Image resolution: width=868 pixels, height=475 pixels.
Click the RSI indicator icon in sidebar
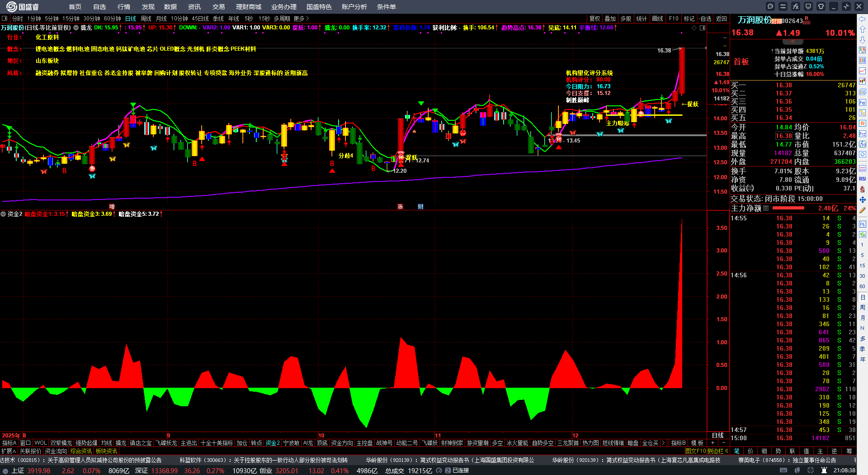tap(863, 179)
